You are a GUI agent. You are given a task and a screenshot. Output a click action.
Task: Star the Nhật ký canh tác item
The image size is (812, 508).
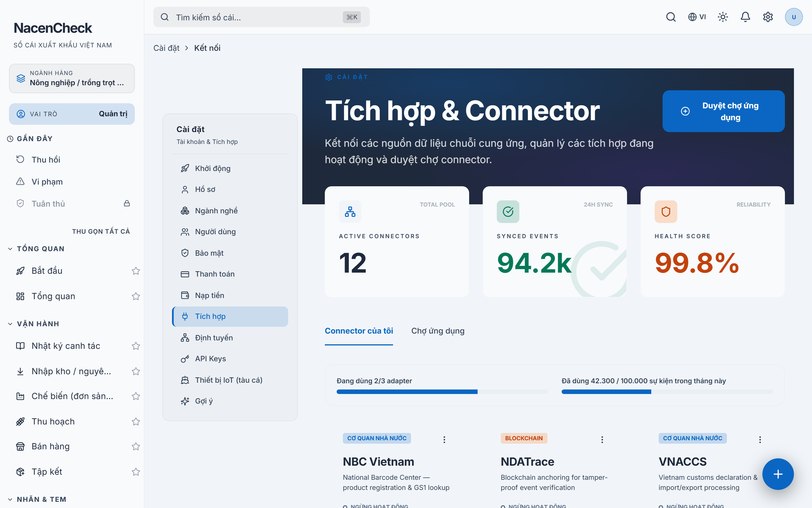[x=136, y=346]
